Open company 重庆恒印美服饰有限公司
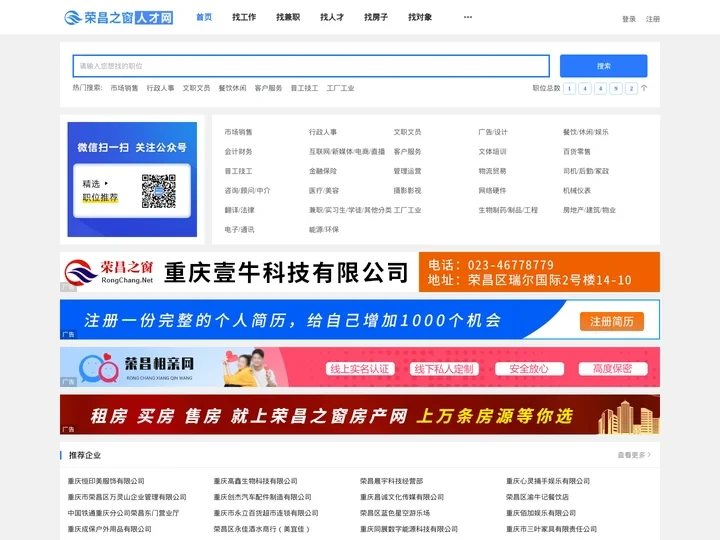 click(106, 481)
